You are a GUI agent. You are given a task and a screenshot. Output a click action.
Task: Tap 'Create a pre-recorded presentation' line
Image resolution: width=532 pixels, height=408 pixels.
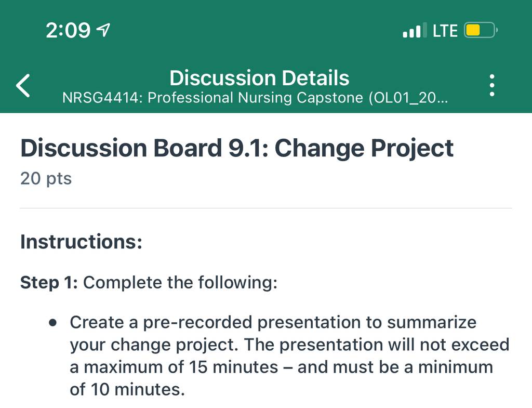tap(273, 322)
